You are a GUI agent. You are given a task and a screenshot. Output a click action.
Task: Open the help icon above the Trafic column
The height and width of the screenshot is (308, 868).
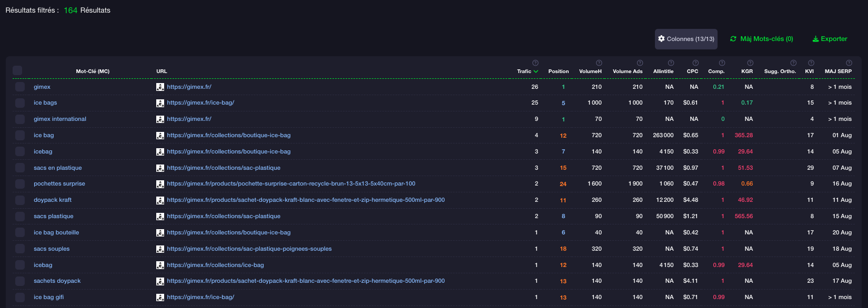coord(535,63)
